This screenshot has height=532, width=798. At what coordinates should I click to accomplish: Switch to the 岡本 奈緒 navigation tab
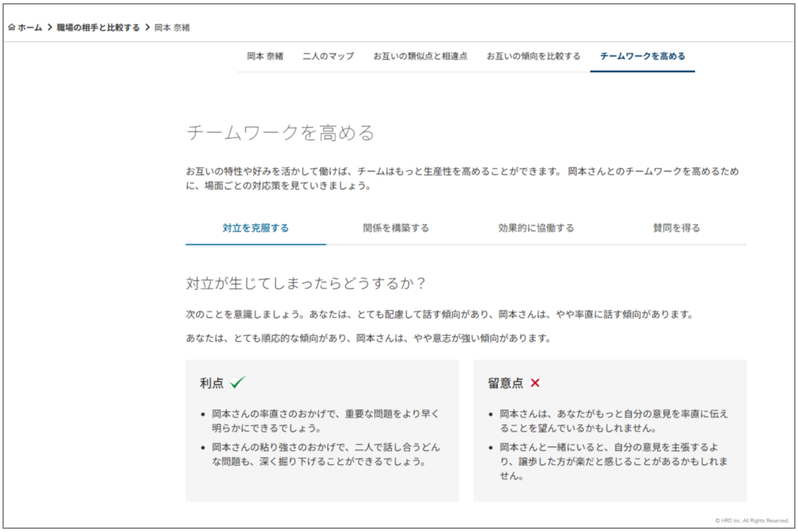pyautogui.click(x=265, y=56)
